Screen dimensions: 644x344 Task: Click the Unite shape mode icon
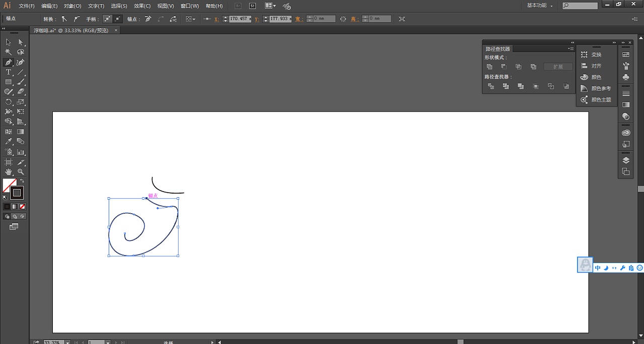coord(489,66)
